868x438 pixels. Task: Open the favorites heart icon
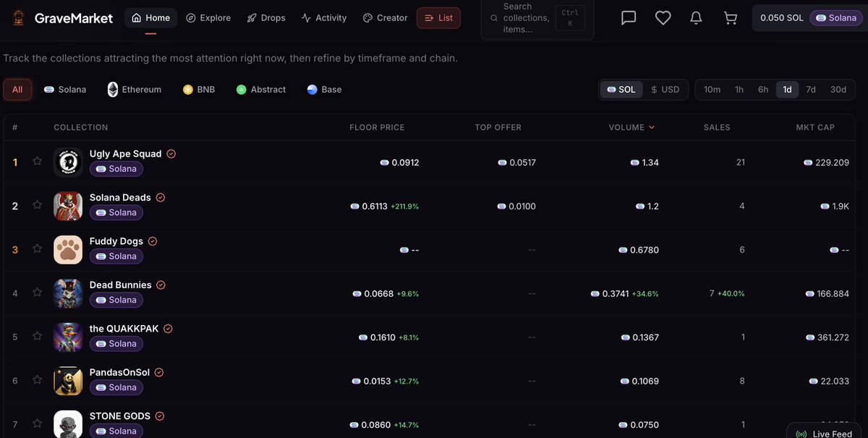(663, 17)
